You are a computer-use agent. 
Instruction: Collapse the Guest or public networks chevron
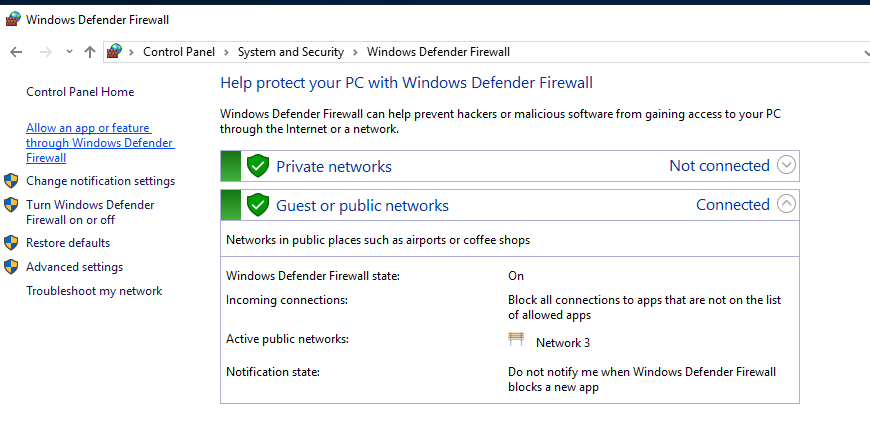coord(786,205)
